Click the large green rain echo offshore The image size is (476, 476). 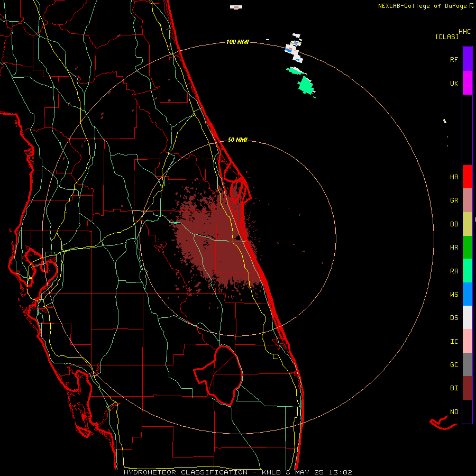point(305,85)
